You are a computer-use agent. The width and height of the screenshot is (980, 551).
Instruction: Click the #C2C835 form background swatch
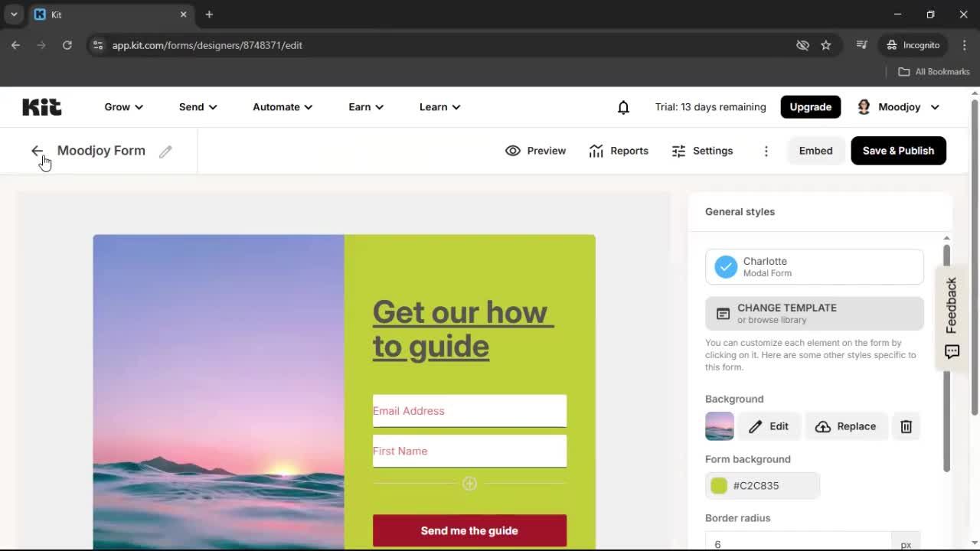pos(763,485)
